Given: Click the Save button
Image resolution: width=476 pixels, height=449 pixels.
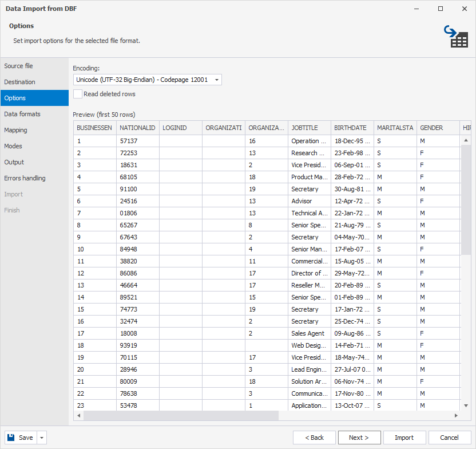Looking at the screenshot, I should (21, 438).
